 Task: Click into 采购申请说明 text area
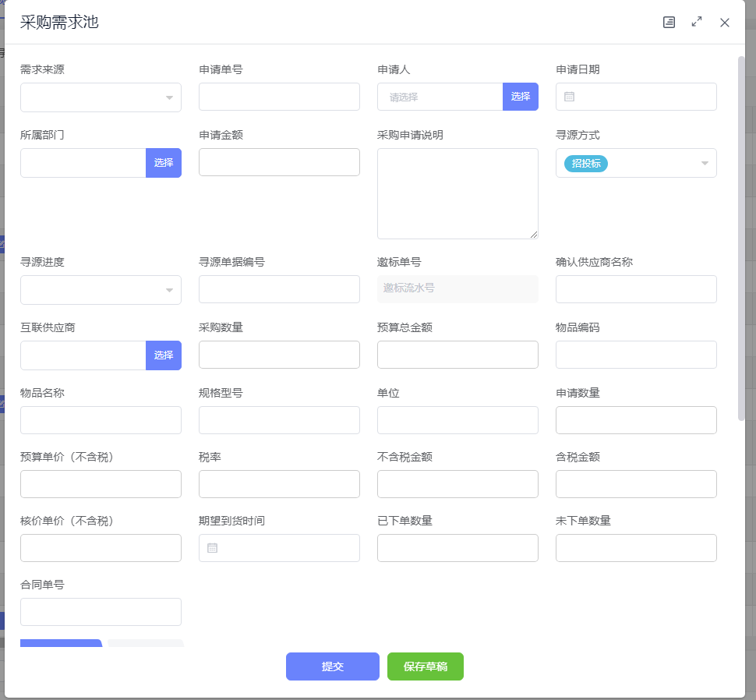pos(457,193)
